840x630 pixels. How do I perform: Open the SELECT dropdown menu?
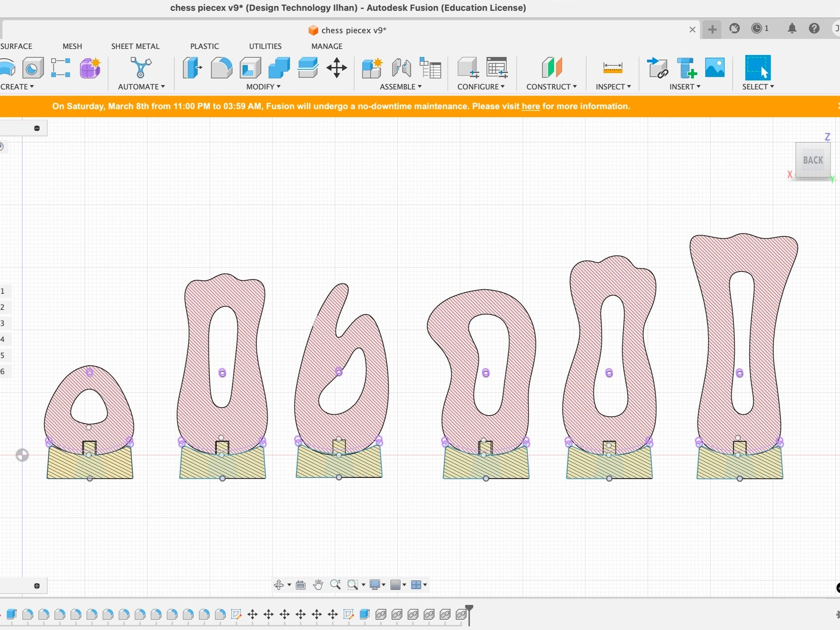[x=758, y=87]
